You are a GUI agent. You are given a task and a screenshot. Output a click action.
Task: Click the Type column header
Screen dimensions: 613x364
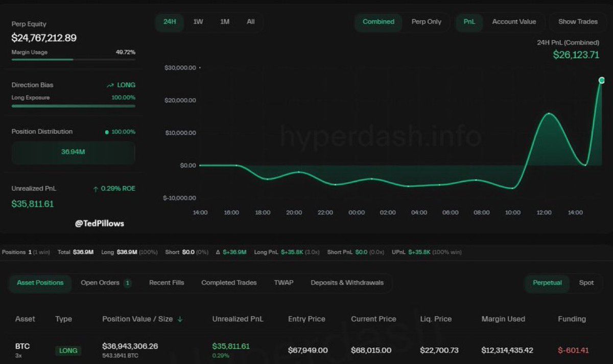pos(64,319)
